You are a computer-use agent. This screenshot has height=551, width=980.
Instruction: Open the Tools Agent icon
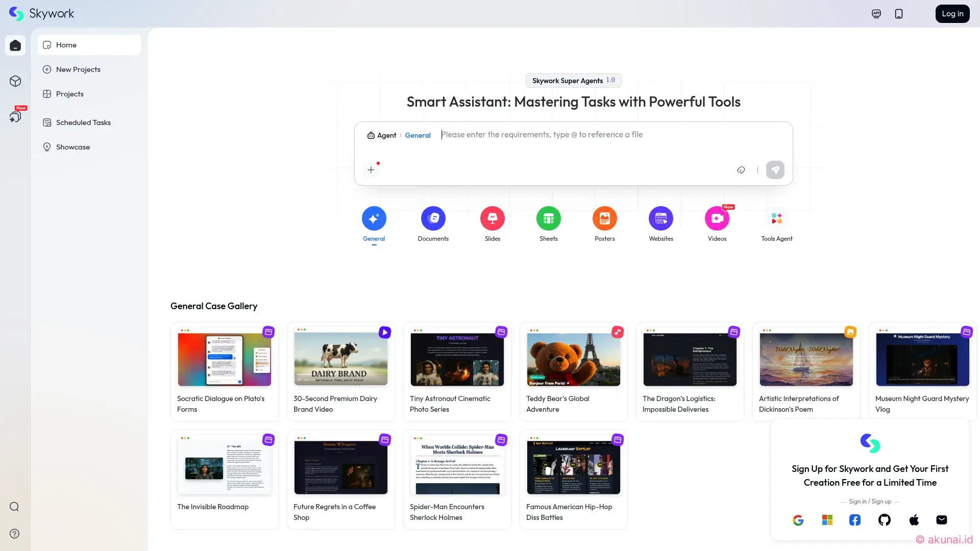[776, 219]
